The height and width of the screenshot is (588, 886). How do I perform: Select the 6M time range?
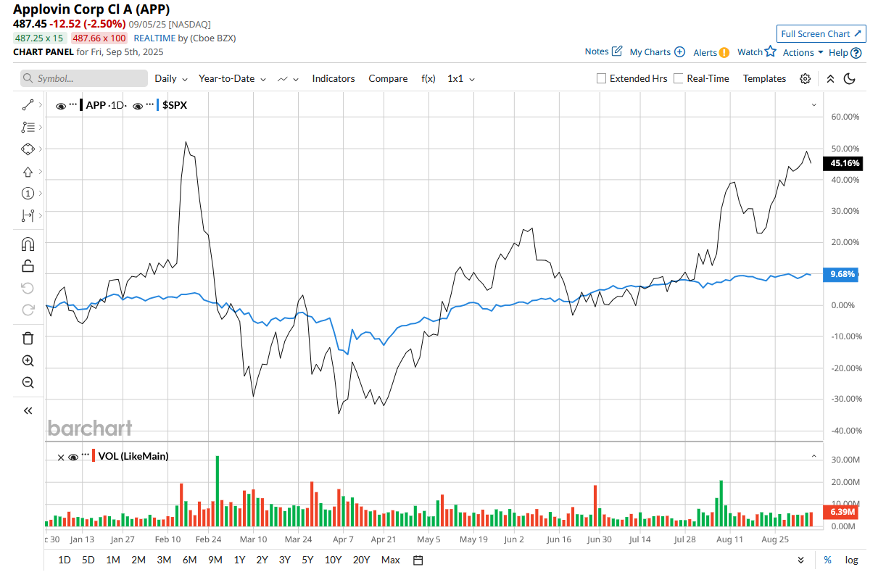(189, 560)
